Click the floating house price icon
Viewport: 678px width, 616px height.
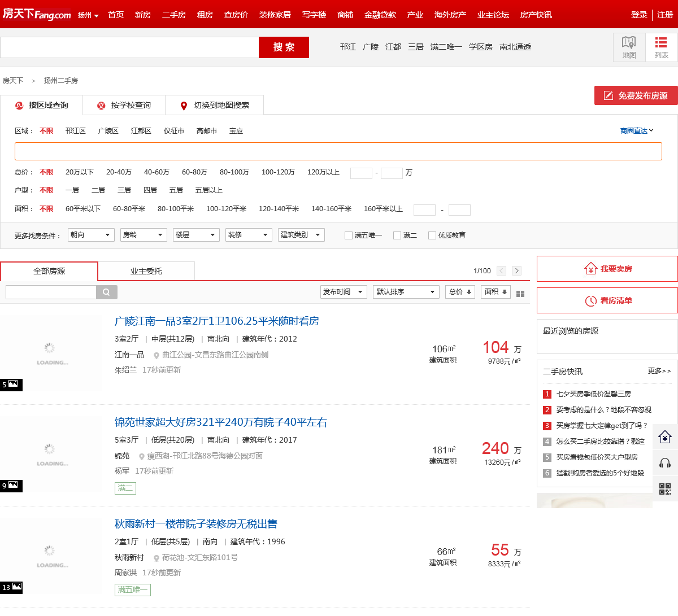pyautogui.click(x=665, y=437)
